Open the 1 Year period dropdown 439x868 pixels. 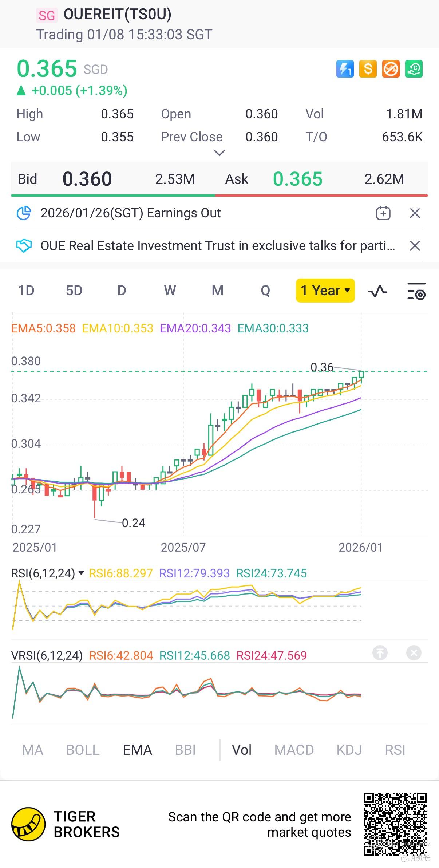coord(325,291)
